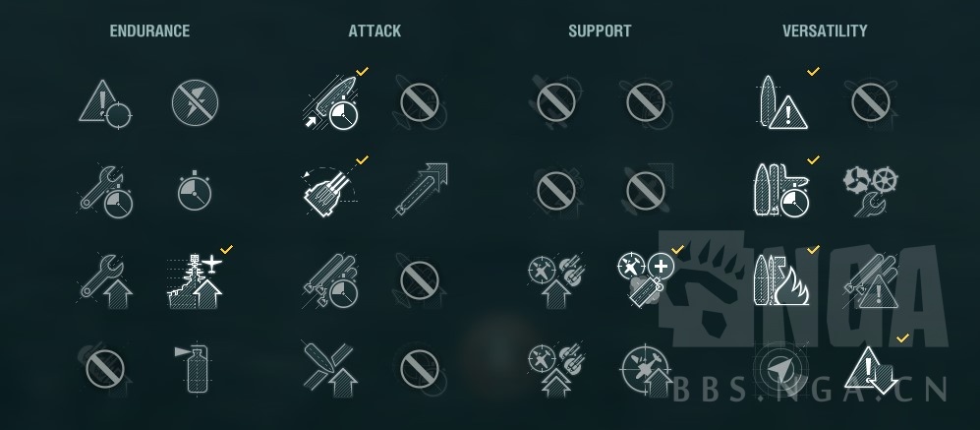Deselect the plane with plus sign skill
The width and height of the screenshot is (980, 430).
click(x=646, y=280)
